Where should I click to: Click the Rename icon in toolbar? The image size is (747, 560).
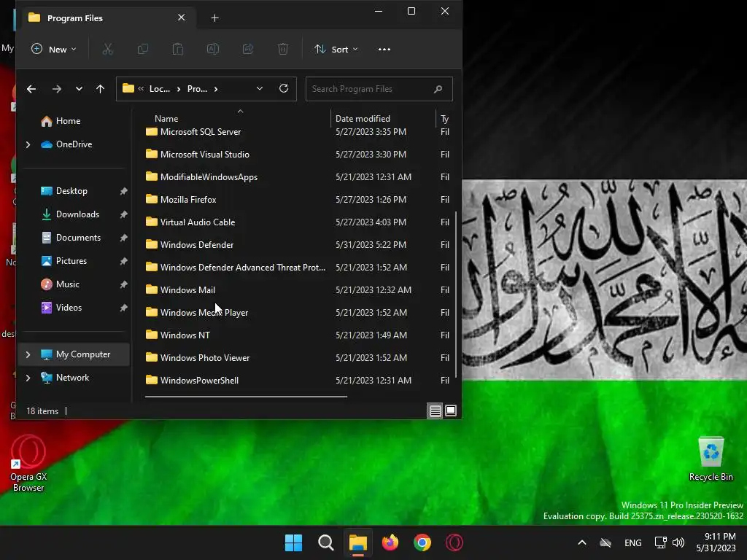point(213,49)
